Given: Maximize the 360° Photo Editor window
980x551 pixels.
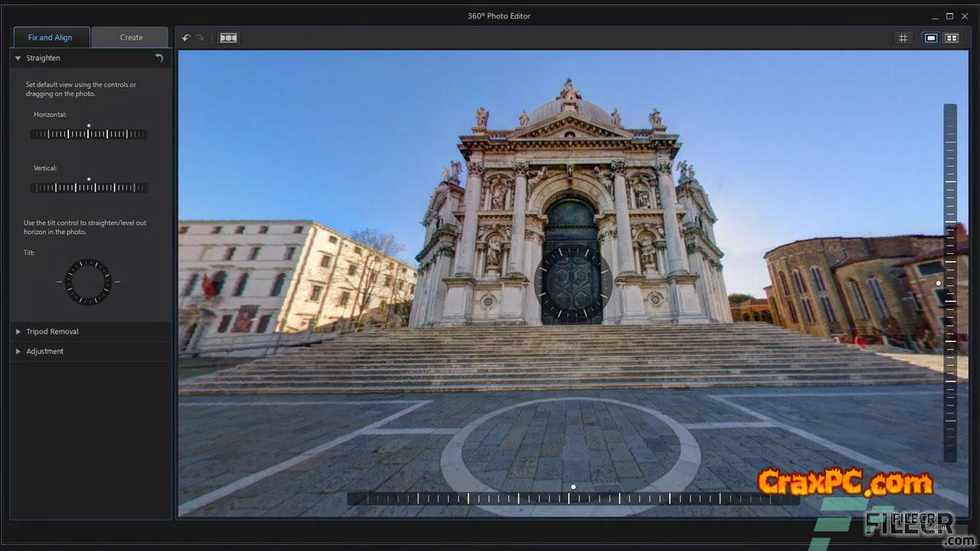Looking at the screenshot, I should click(x=949, y=16).
